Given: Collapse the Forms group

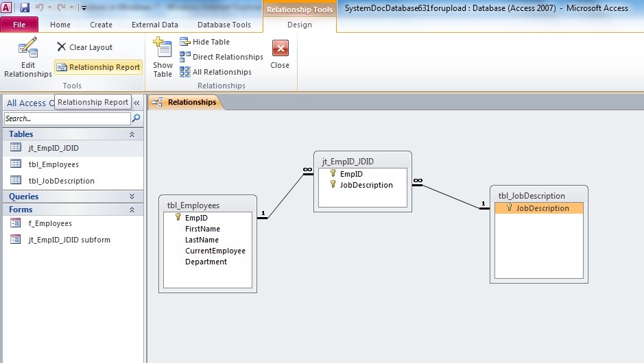Looking at the screenshot, I should [132, 210].
